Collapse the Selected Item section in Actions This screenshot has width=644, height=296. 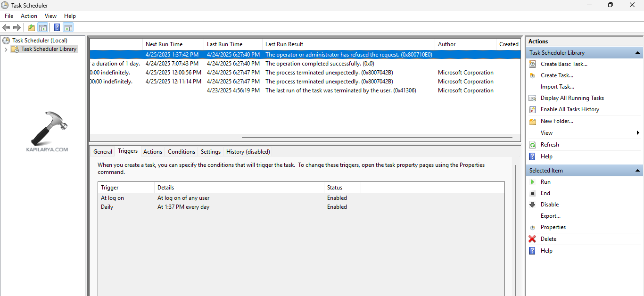(x=637, y=171)
